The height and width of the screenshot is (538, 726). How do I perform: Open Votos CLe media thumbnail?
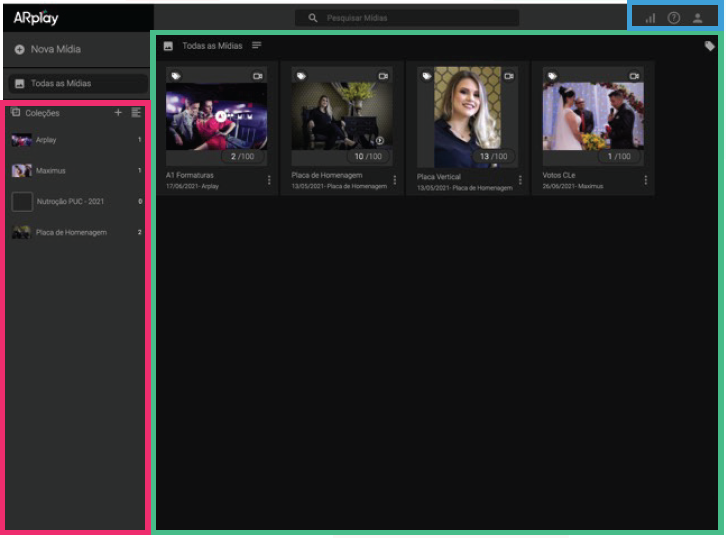coord(593,116)
